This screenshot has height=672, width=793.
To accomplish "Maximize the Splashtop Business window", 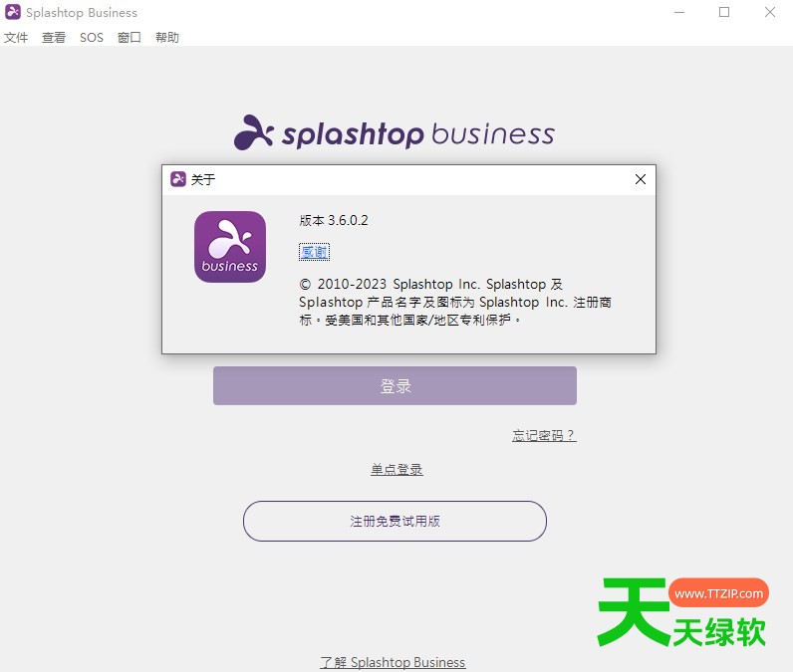I will point(724,12).
